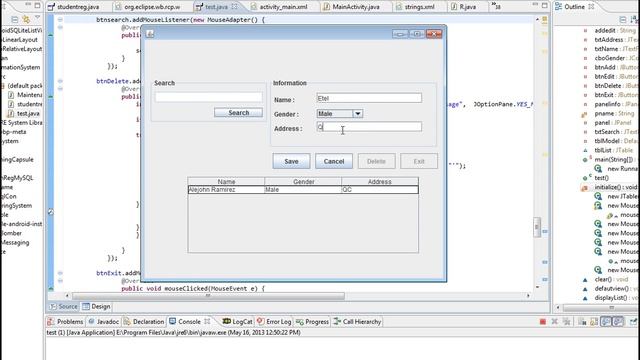Open the hidden editor tabs overflow list
This screenshot has width=640, height=360.
click(x=496, y=6)
